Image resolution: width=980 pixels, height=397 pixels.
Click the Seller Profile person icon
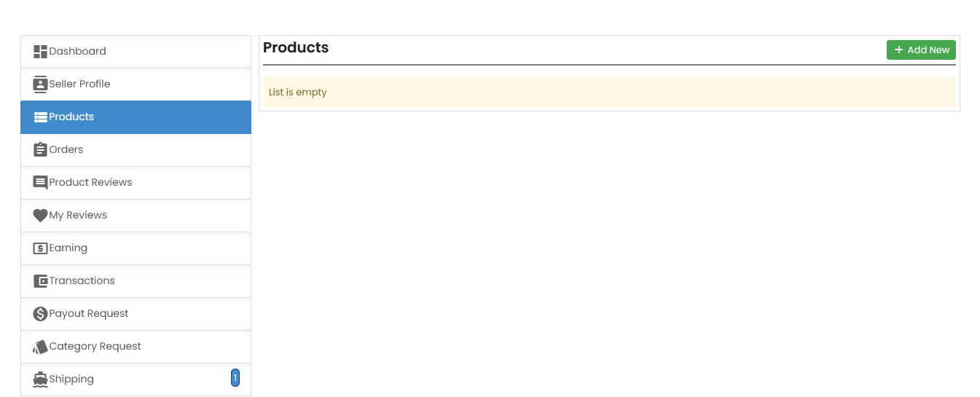[40, 84]
